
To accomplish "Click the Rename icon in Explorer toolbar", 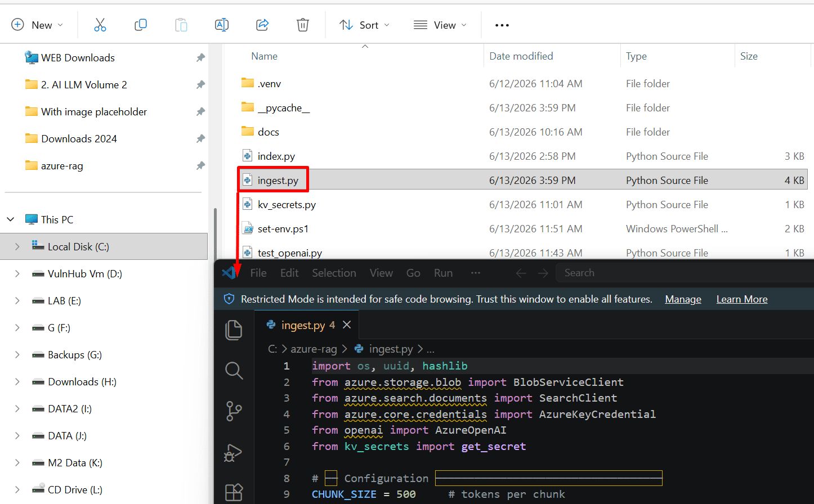I will 222,25.
